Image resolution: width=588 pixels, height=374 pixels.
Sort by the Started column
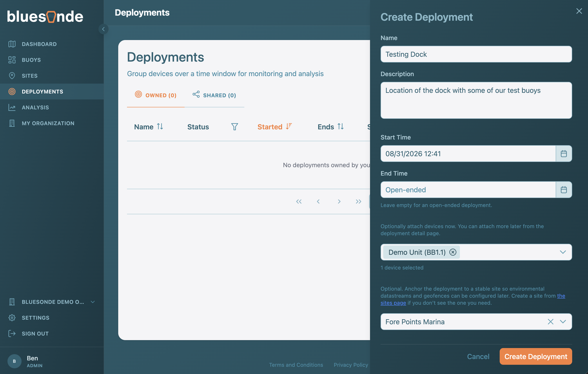coord(274,127)
